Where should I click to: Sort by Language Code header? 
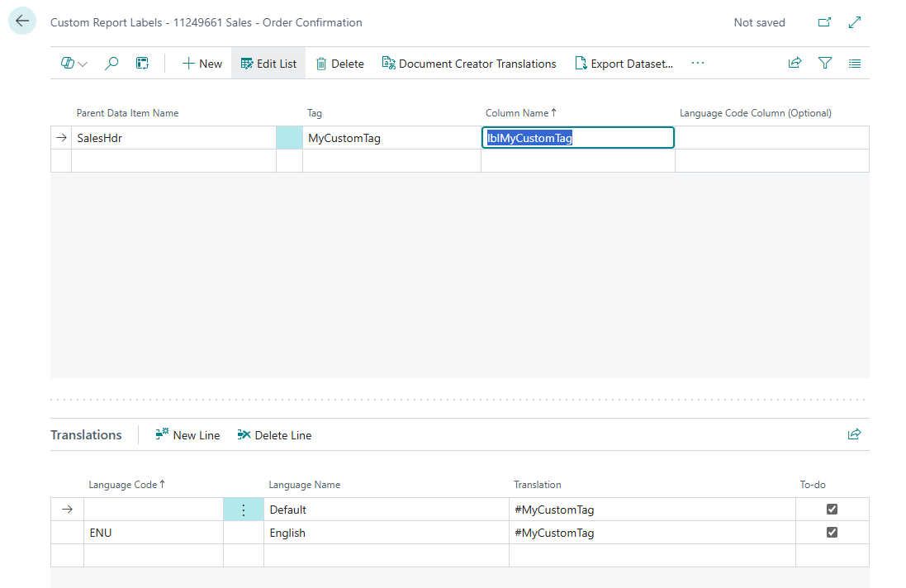126,485
